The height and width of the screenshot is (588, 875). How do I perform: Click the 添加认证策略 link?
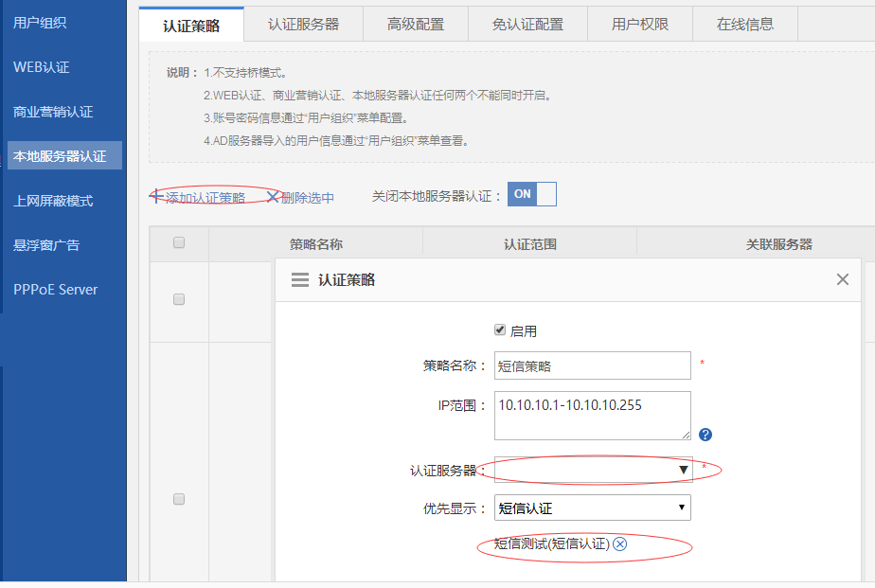click(205, 197)
